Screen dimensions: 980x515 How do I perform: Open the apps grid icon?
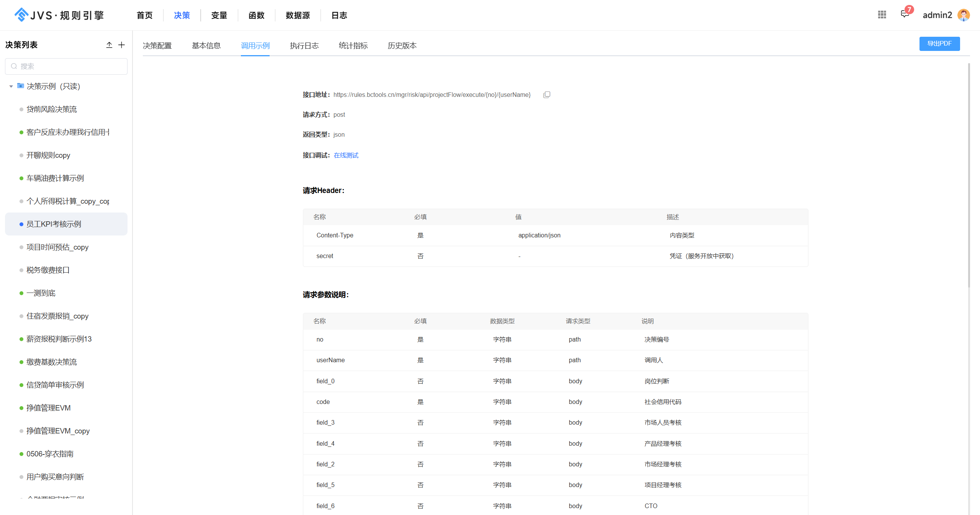coord(882,15)
